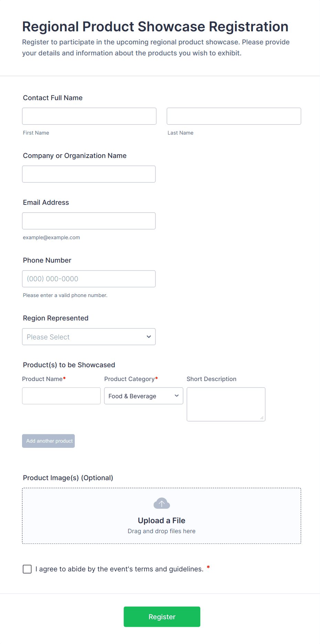This screenshot has height=644, width=320.
Task: Click the First Name input field
Action: [x=89, y=116]
